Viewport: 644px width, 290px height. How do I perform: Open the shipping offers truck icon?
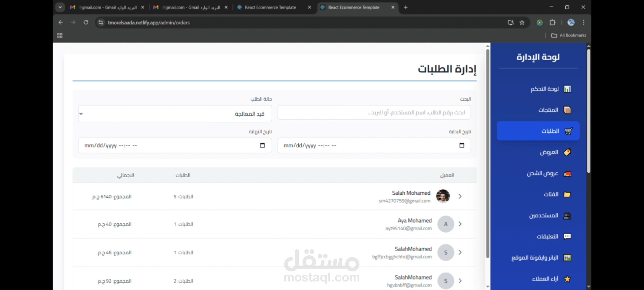(x=567, y=174)
